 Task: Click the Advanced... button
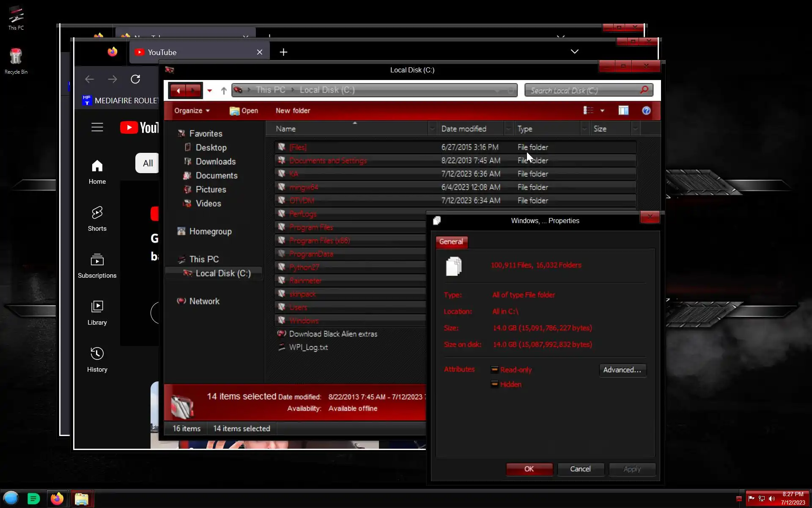[x=622, y=370]
